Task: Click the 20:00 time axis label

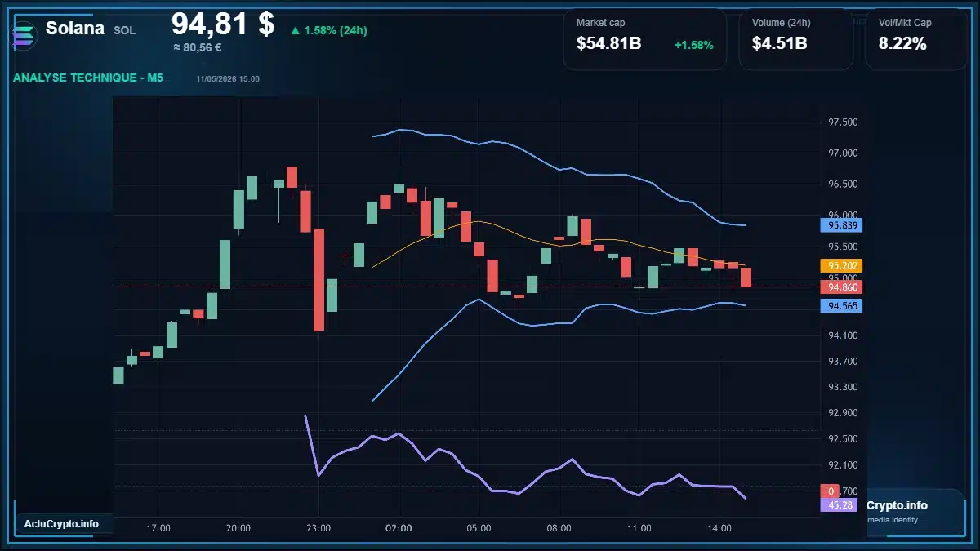Action: click(x=238, y=528)
